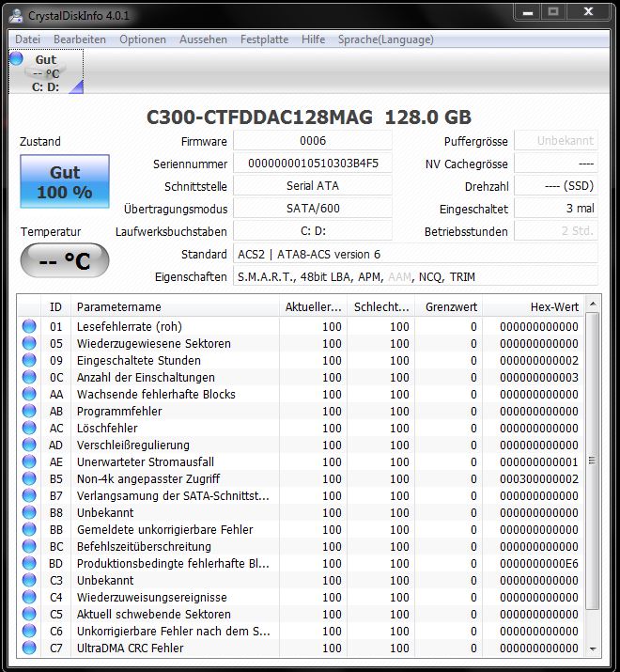
Task: Click hex value 0000000000E6 in BD row
Action: [x=539, y=564]
